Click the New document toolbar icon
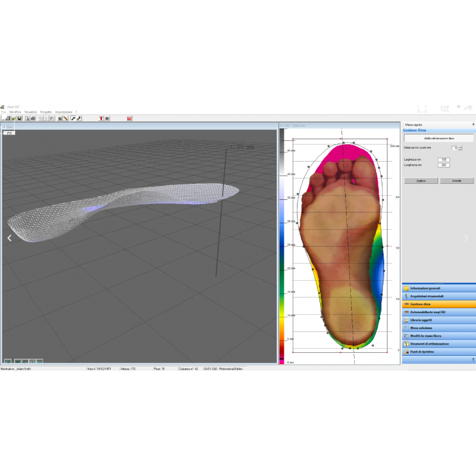 point(2,118)
